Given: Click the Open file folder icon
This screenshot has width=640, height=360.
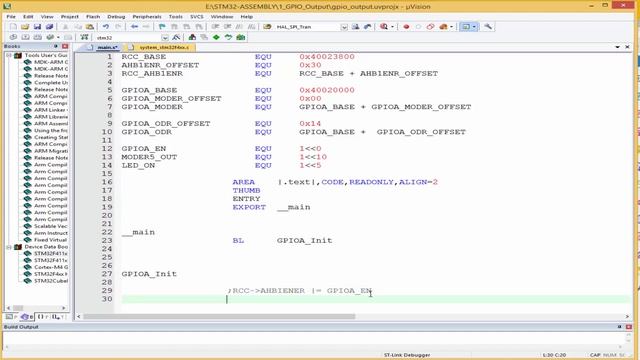Looking at the screenshot, I should click(x=25, y=27).
